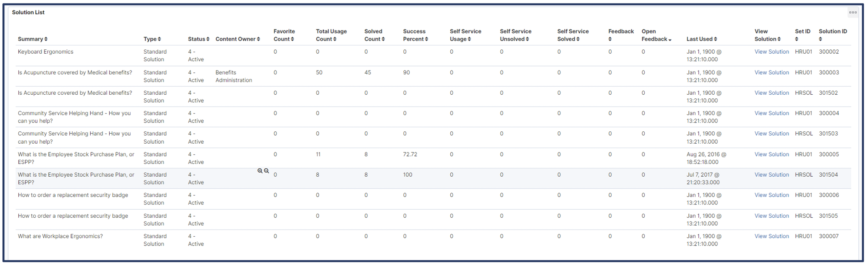Select the Is Acupuncture covered row
The image size is (868, 265).
point(75,72)
